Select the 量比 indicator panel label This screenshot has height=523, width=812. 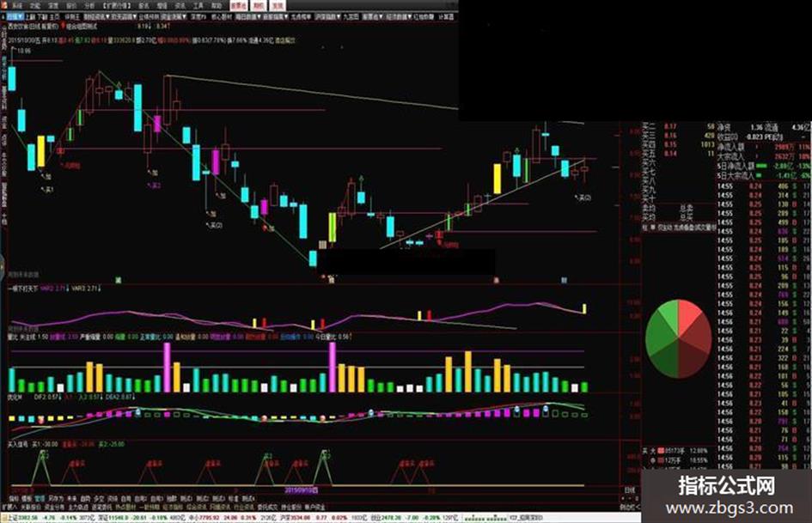(13, 337)
